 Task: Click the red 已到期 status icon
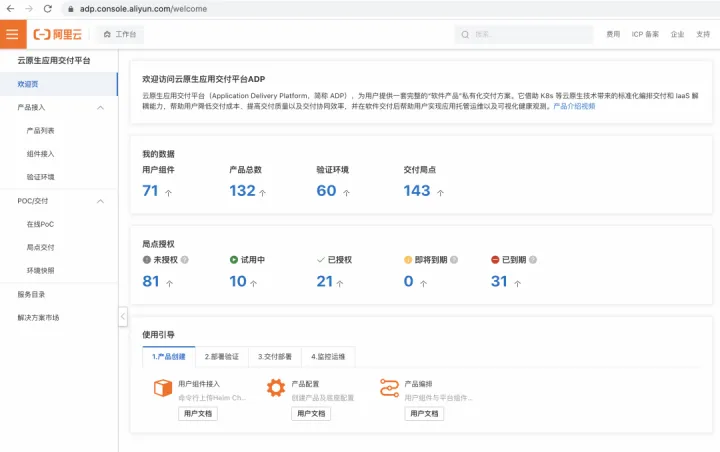[495, 260]
